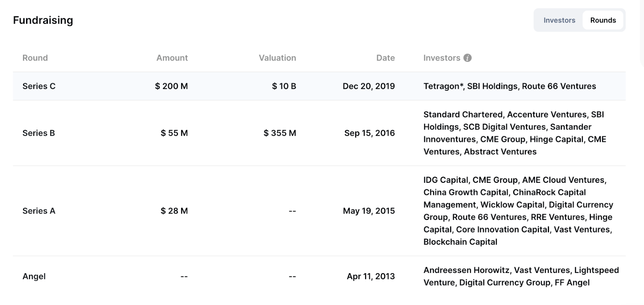Click the Amount column header
The height and width of the screenshot is (305, 644).
[x=172, y=58]
